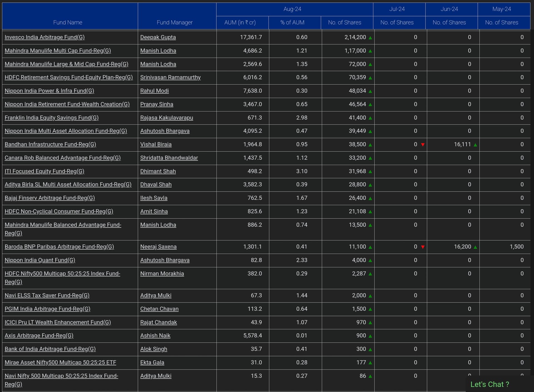Click green arrow next to 16,200 Jun-24 shares

[475, 247]
